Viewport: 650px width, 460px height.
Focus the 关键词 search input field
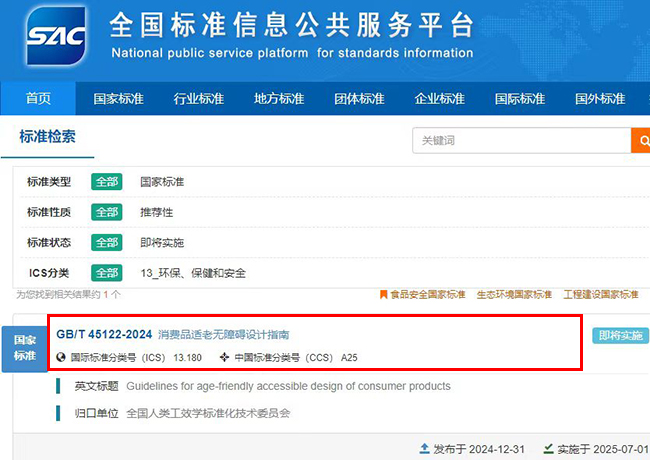(x=521, y=140)
